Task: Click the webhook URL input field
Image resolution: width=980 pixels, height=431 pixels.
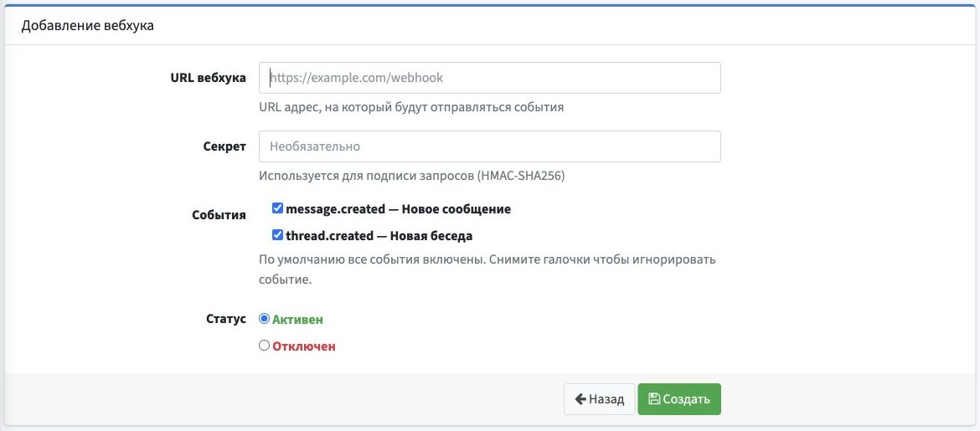Action: (489, 78)
